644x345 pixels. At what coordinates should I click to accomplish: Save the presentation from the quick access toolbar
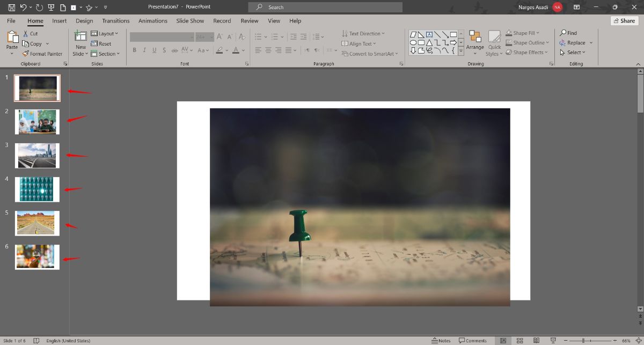coord(11,8)
